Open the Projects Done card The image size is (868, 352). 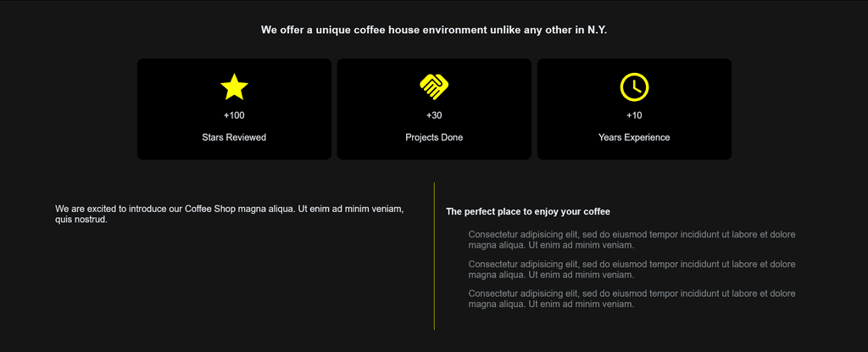pyautogui.click(x=434, y=109)
